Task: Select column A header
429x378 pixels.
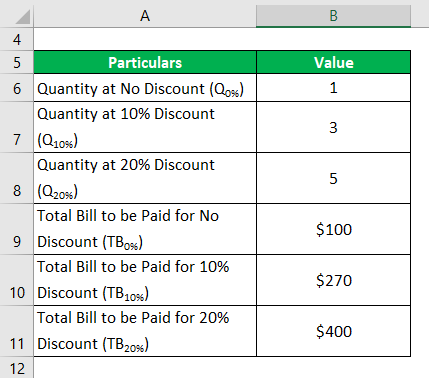Action: [145, 16]
